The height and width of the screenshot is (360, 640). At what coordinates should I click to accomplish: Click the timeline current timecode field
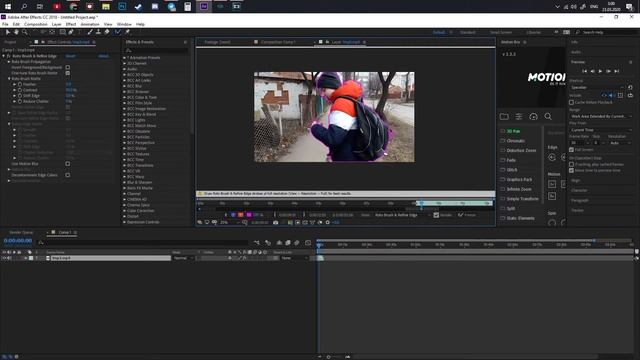tap(18, 241)
